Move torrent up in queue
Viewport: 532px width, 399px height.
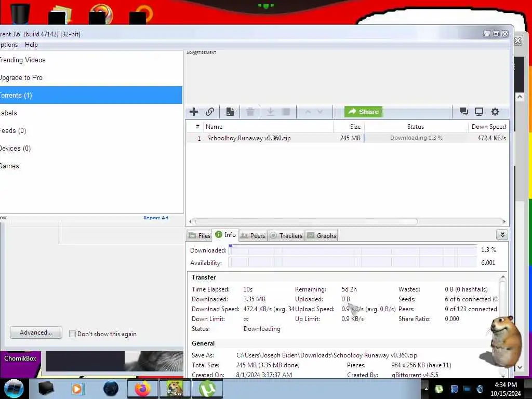pos(308,112)
